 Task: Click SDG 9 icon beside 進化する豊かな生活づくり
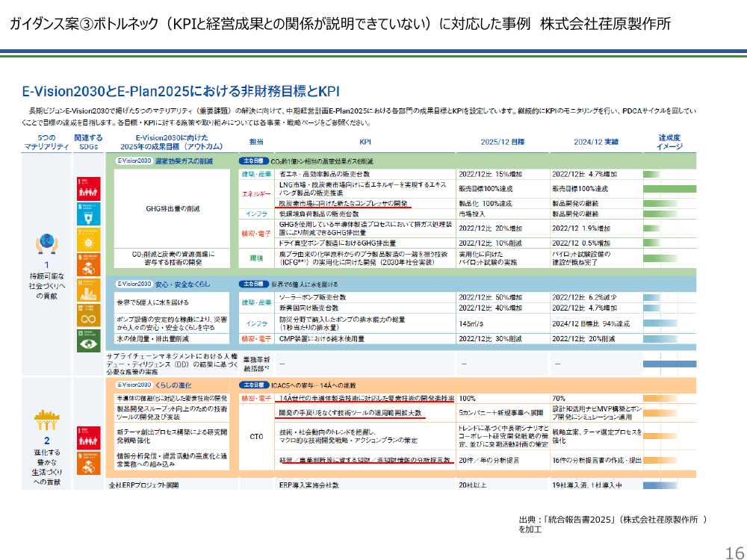[x=89, y=464]
